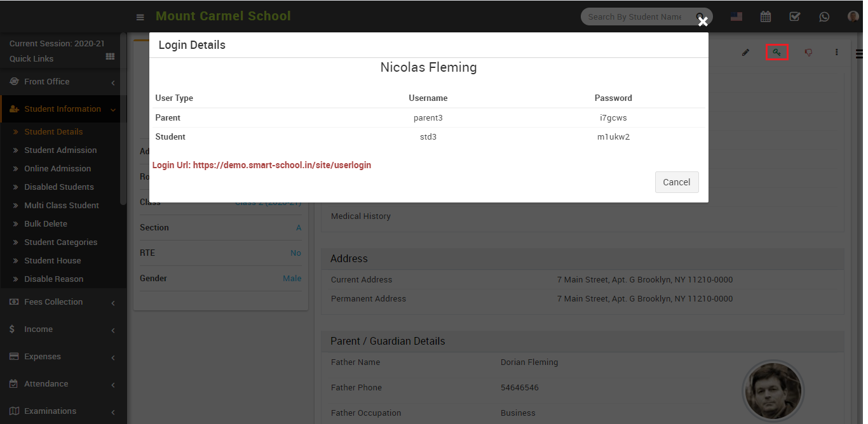Open the task checklist icon
The height and width of the screenshot is (424, 868).
[795, 17]
